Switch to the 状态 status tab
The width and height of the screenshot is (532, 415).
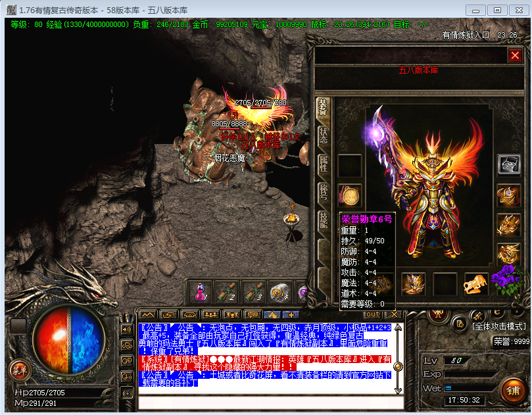pyautogui.click(x=323, y=135)
